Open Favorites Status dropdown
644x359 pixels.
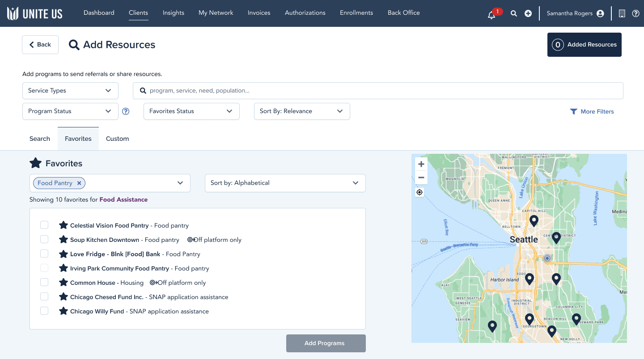191,111
